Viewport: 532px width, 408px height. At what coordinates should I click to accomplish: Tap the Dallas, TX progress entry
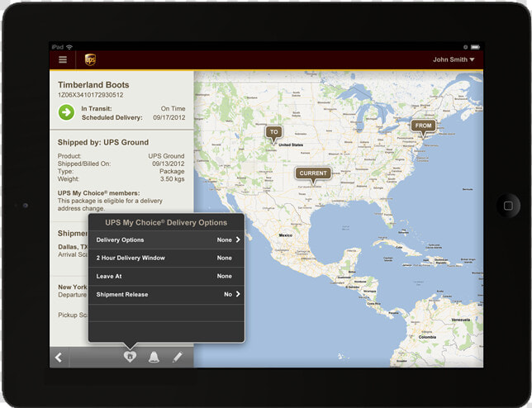[73, 250]
